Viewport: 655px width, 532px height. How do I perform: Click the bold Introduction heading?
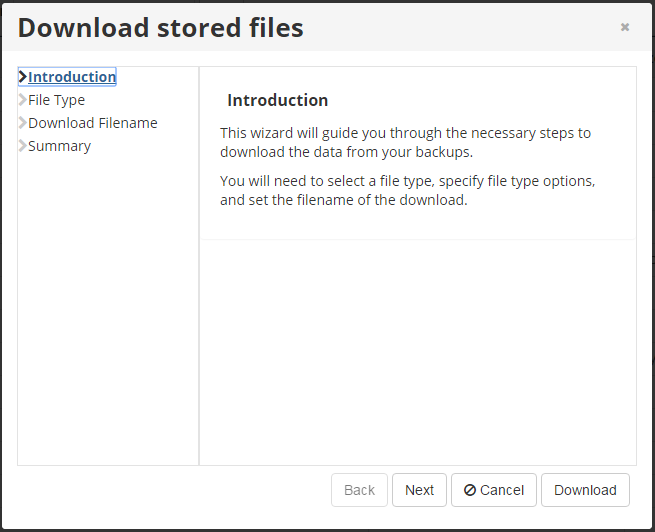coord(278,100)
